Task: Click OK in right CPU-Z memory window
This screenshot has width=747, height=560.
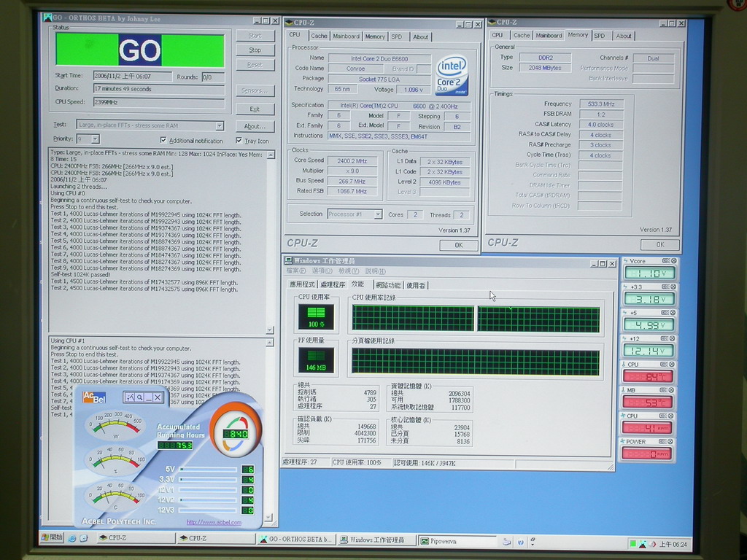Action: pyautogui.click(x=659, y=245)
